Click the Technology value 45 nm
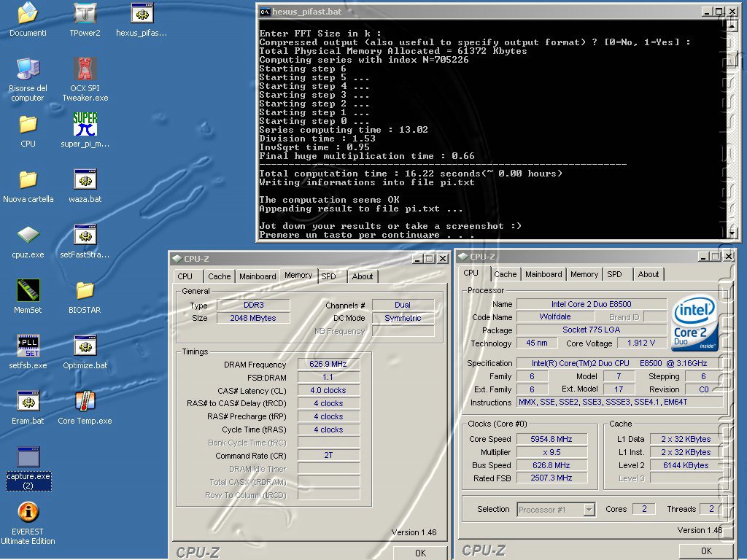Screen dimensions: 747x560 tap(537, 343)
